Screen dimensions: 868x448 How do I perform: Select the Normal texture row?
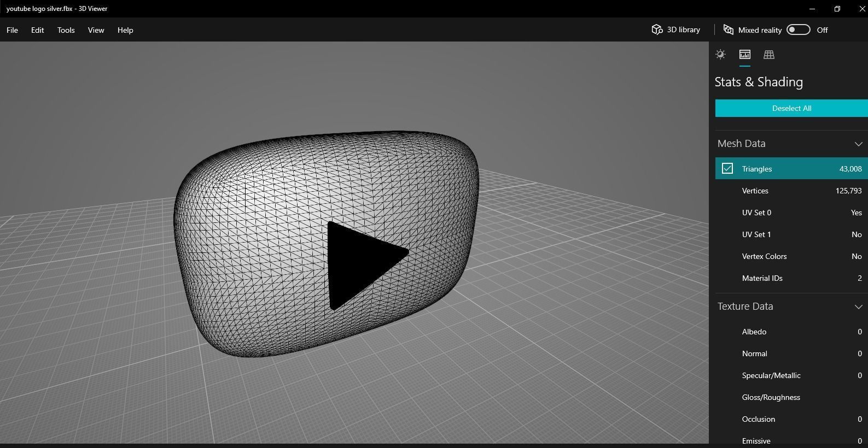[x=791, y=353]
